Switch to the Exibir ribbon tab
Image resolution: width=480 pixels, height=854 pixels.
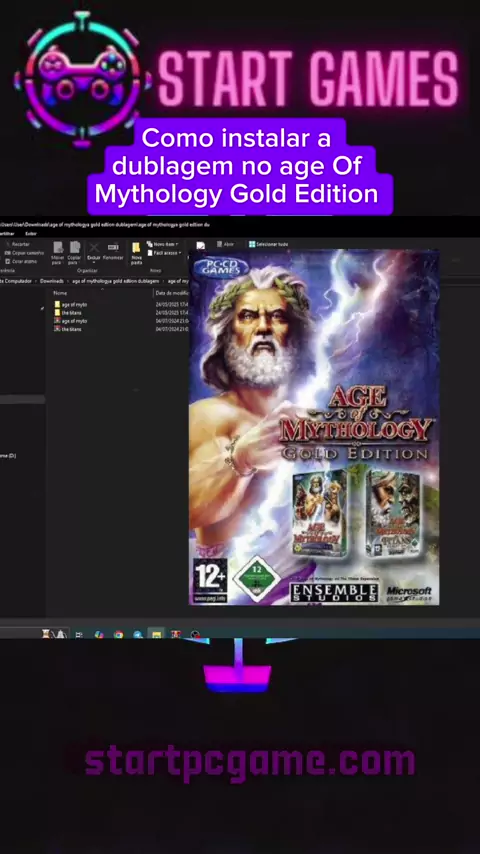[x=31, y=233]
